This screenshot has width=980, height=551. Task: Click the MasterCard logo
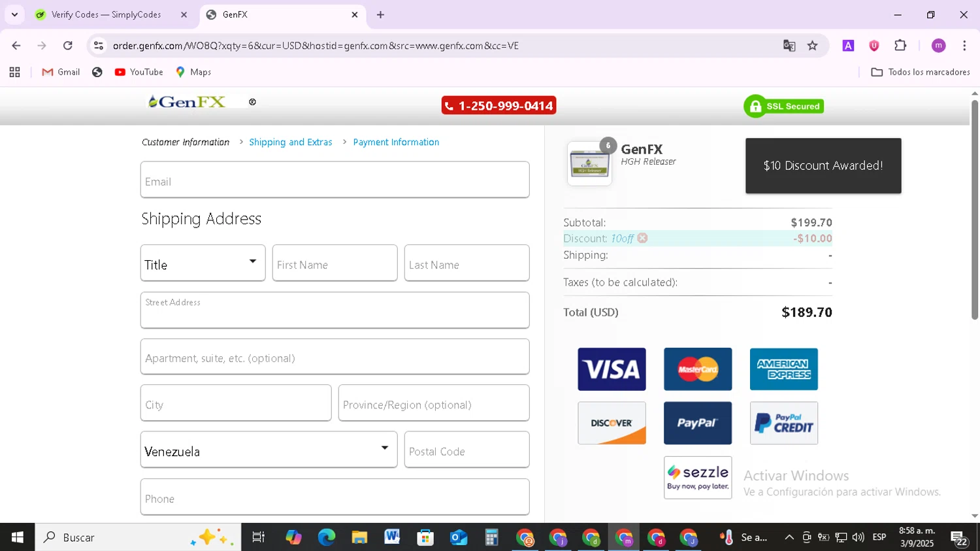[x=698, y=369]
